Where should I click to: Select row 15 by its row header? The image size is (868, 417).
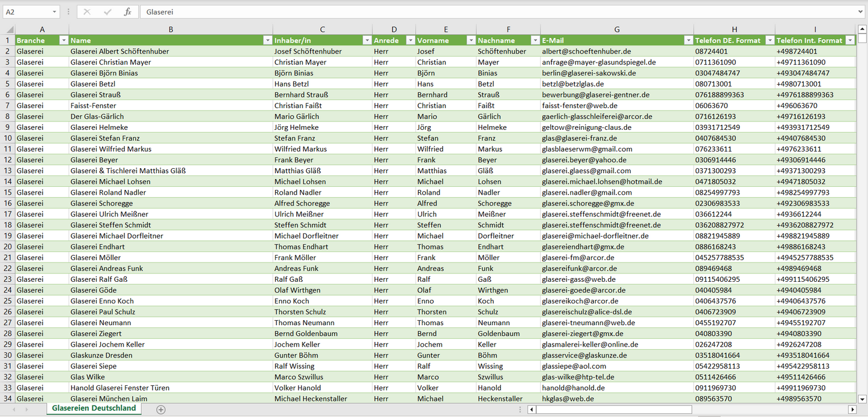(x=8, y=192)
